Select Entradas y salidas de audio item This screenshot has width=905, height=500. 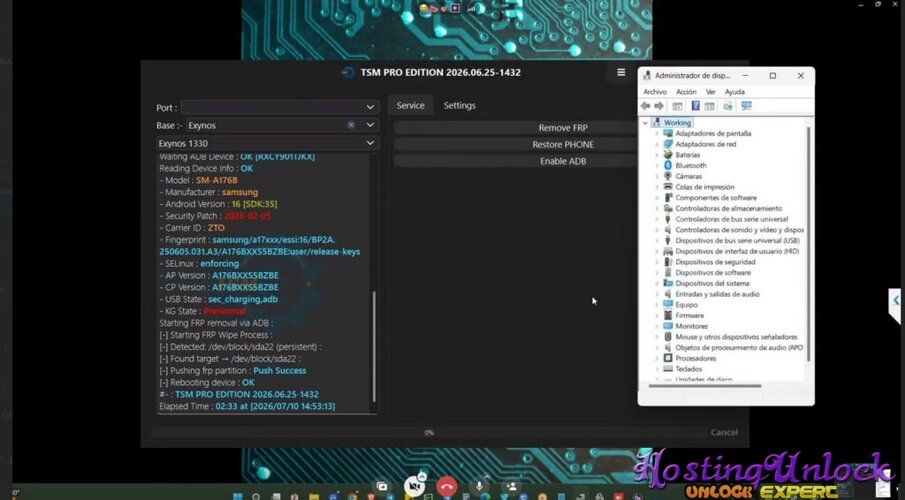point(717,294)
